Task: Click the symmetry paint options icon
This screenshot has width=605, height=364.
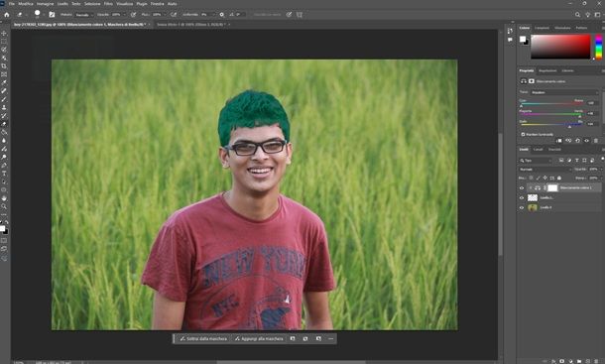Action: click(x=299, y=15)
